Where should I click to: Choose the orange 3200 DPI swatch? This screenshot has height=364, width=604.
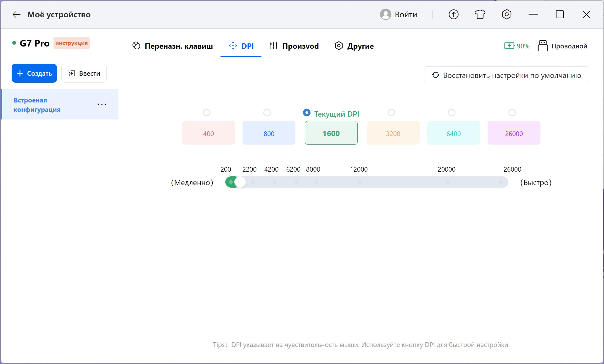click(393, 133)
